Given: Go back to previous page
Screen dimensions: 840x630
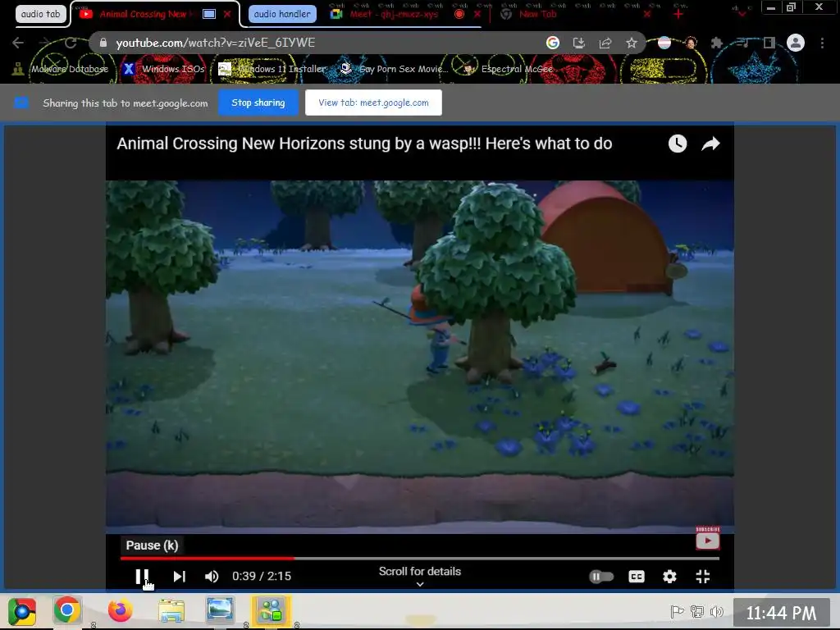Looking at the screenshot, I should pyautogui.click(x=18, y=43).
